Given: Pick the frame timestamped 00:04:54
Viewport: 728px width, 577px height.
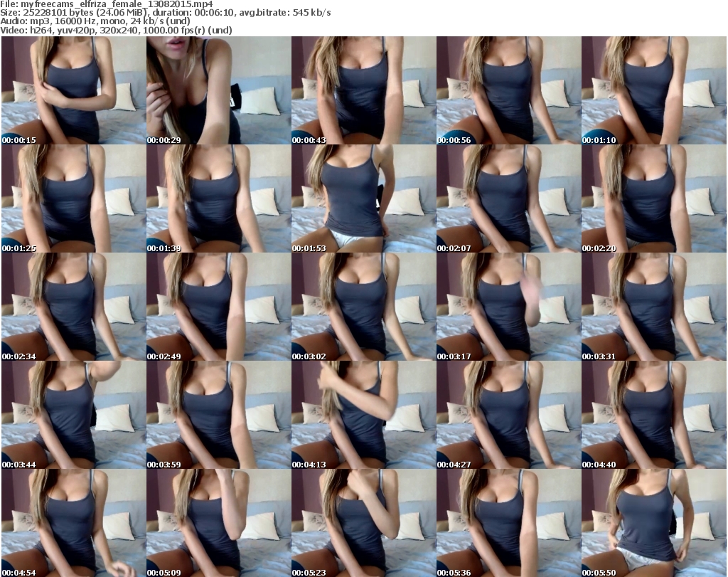Looking at the screenshot, I should point(74,523).
